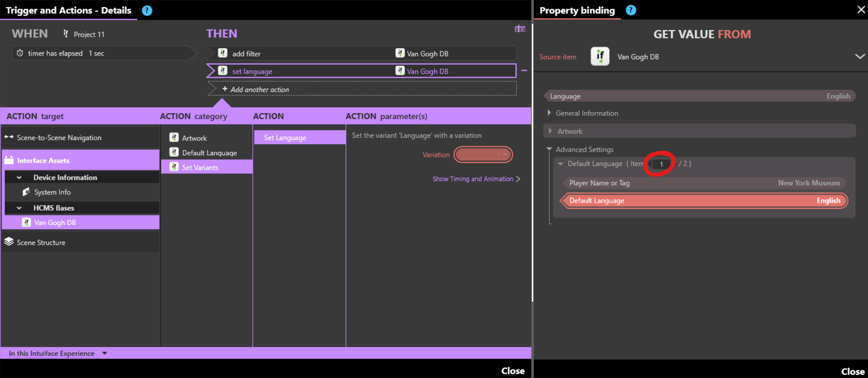Click the Van Gogh DB tree icon
The width and height of the screenshot is (868, 378).
(x=26, y=222)
